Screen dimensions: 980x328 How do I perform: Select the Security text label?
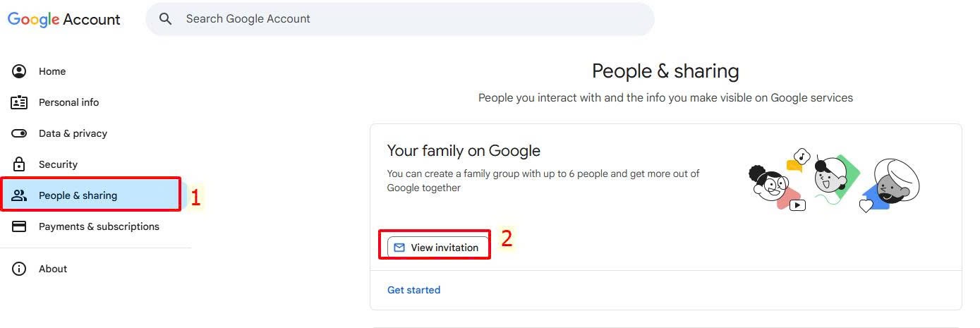click(x=58, y=164)
